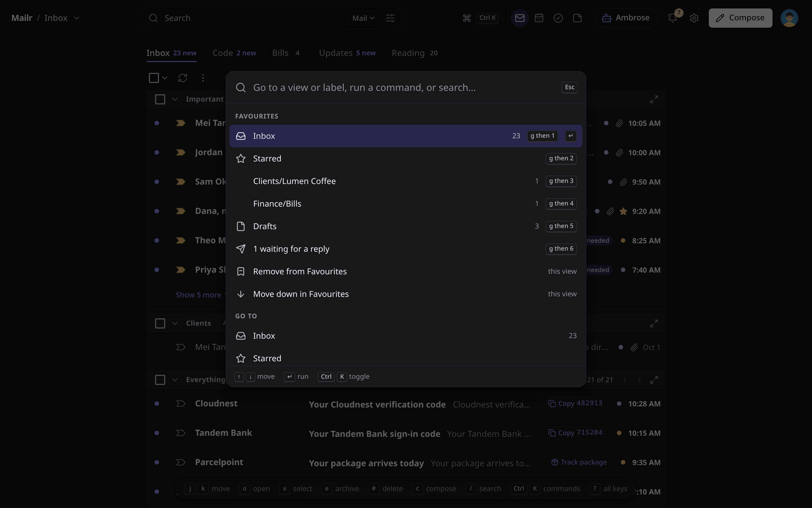Select Clients/Lumen Coffee in the palette
The width and height of the screenshot is (812, 508).
(406, 181)
